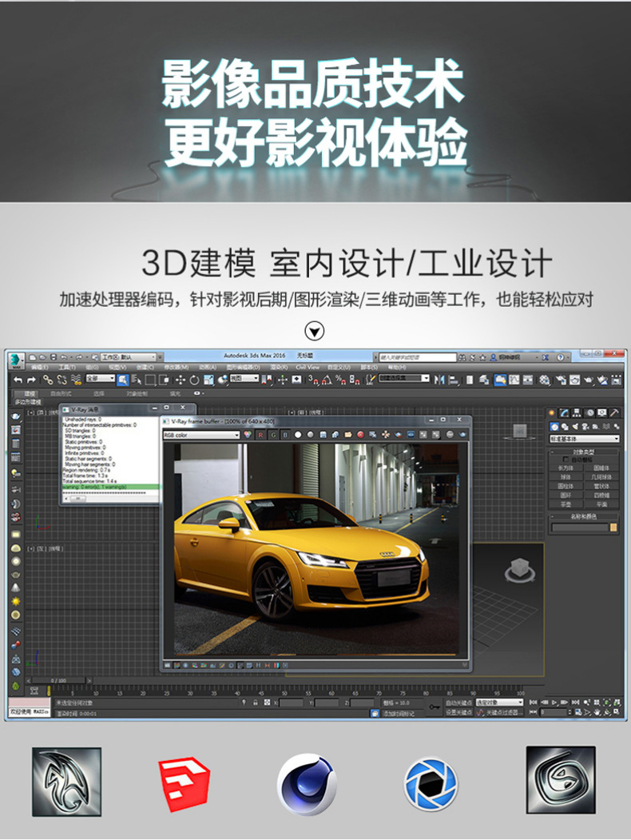Select the Select and Rotate tool
631x840 pixels.
click(x=194, y=379)
